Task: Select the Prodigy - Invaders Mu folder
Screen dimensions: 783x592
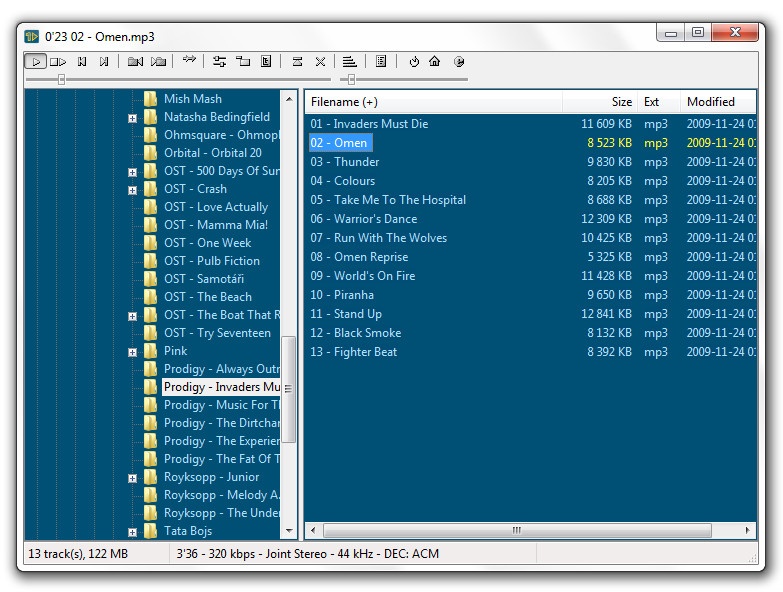Action: [x=222, y=387]
